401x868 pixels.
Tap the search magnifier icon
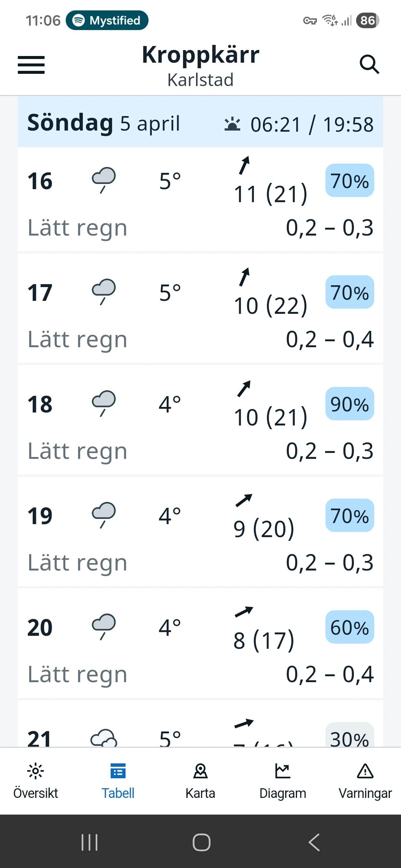point(369,65)
